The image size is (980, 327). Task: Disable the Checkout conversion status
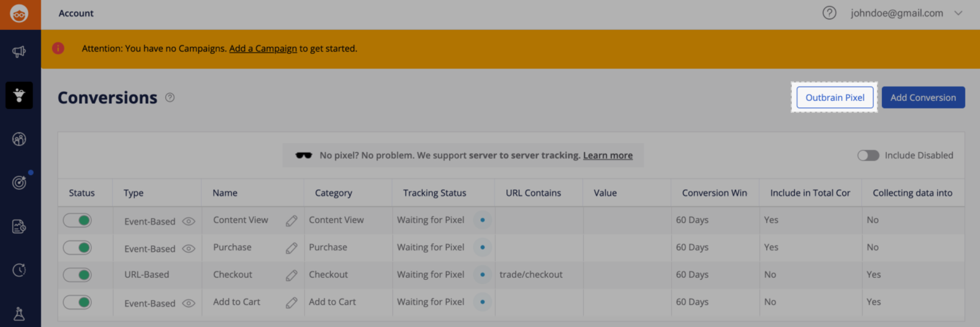click(77, 275)
